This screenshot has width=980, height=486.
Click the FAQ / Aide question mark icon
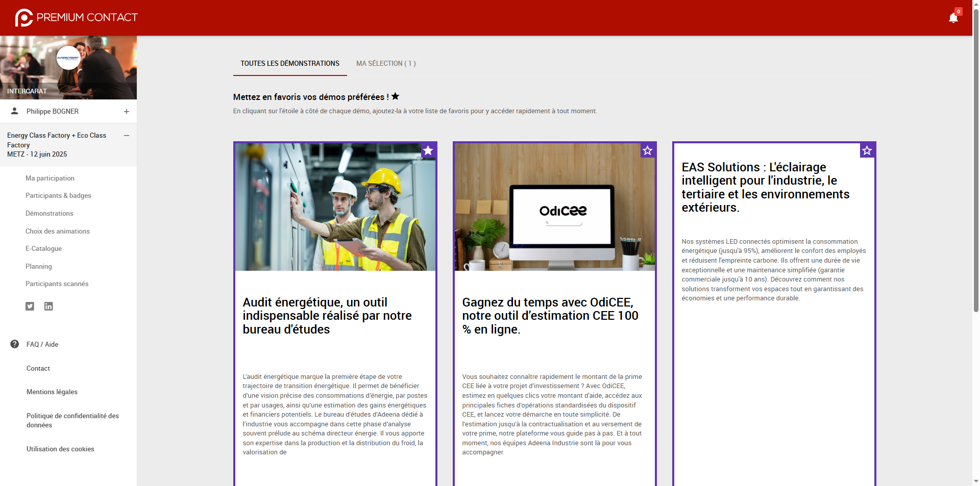point(15,344)
